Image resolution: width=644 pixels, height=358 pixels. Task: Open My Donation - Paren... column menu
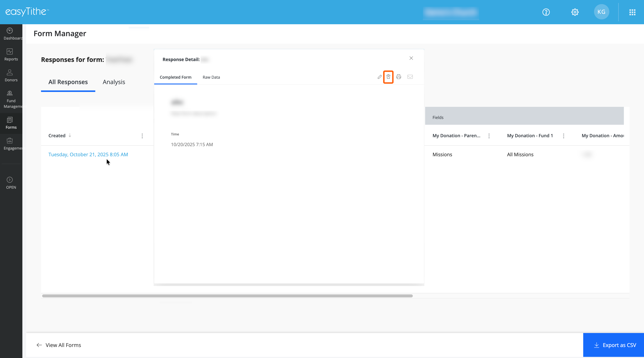(489, 136)
